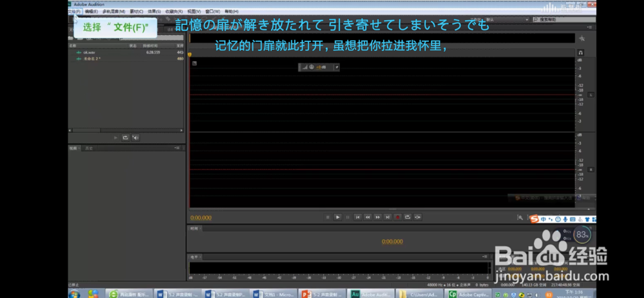Image resolution: width=644 pixels, height=298 pixels.
Task: Click the 0:00.000 time display below waveform
Action: click(x=201, y=218)
